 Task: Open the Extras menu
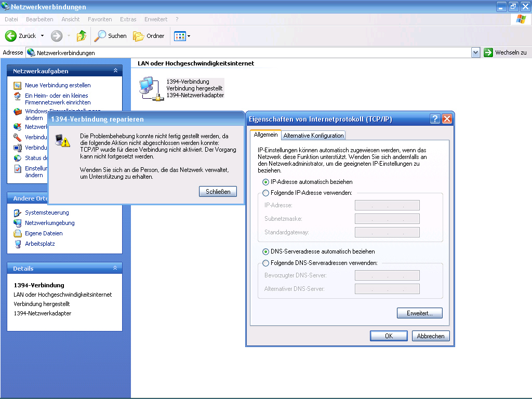click(128, 19)
